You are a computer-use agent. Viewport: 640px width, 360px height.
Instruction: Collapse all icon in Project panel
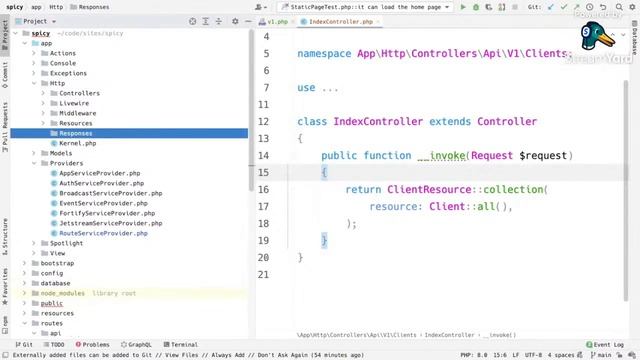pos(218,21)
